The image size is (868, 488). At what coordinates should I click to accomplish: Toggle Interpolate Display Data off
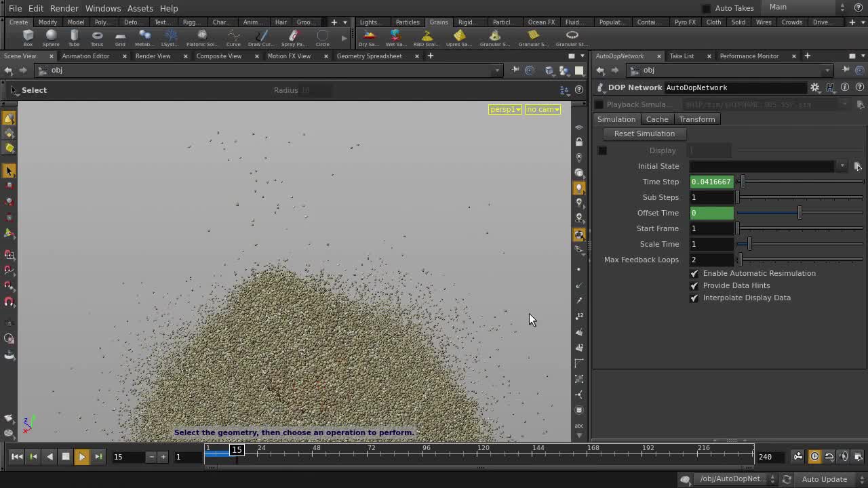pyautogui.click(x=694, y=298)
